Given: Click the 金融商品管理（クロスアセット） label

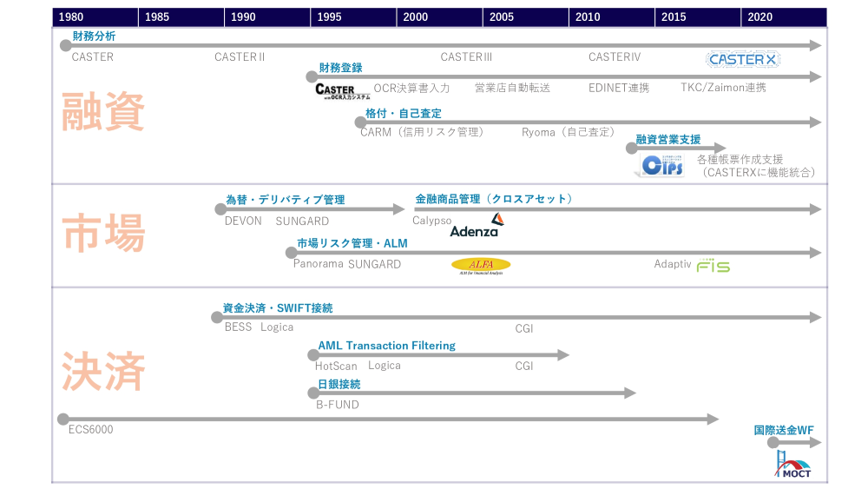Looking at the screenshot, I should pos(494,200).
